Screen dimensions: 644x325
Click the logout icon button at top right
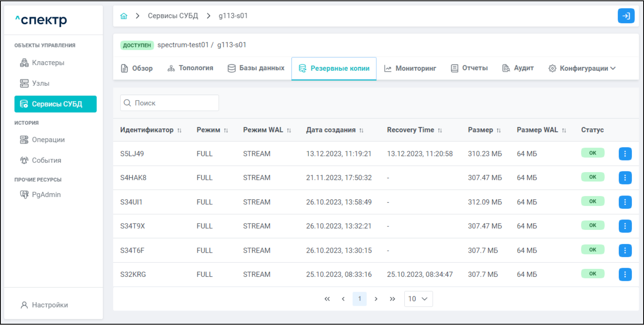pyautogui.click(x=626, y=16)
